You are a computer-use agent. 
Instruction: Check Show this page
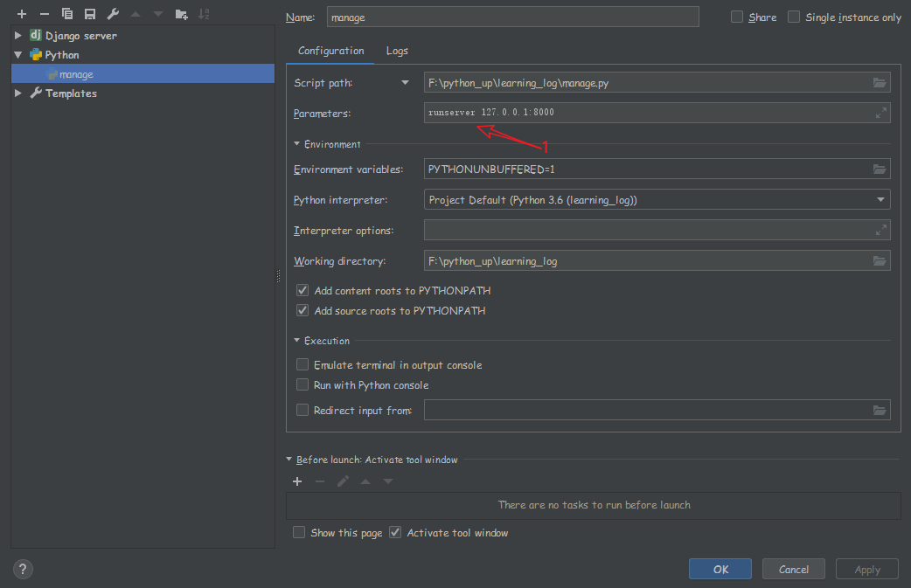[x=299, y=532]
